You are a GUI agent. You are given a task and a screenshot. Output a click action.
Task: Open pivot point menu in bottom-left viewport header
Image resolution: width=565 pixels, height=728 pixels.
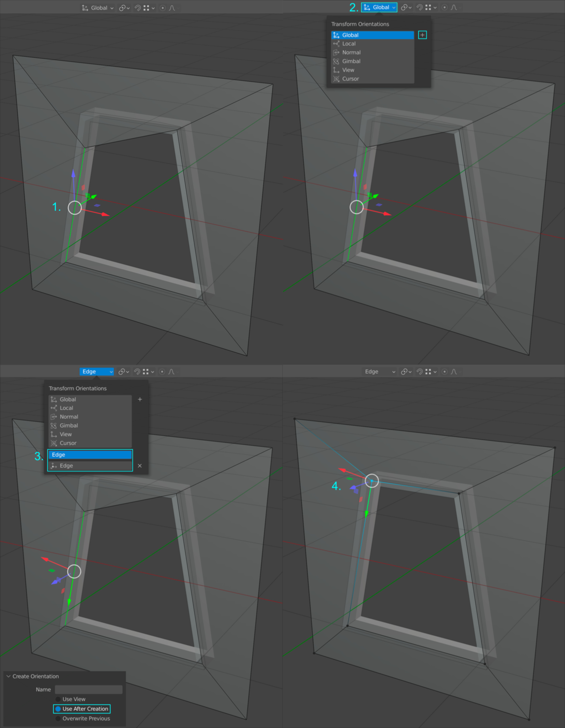click(x=123, y=372)
